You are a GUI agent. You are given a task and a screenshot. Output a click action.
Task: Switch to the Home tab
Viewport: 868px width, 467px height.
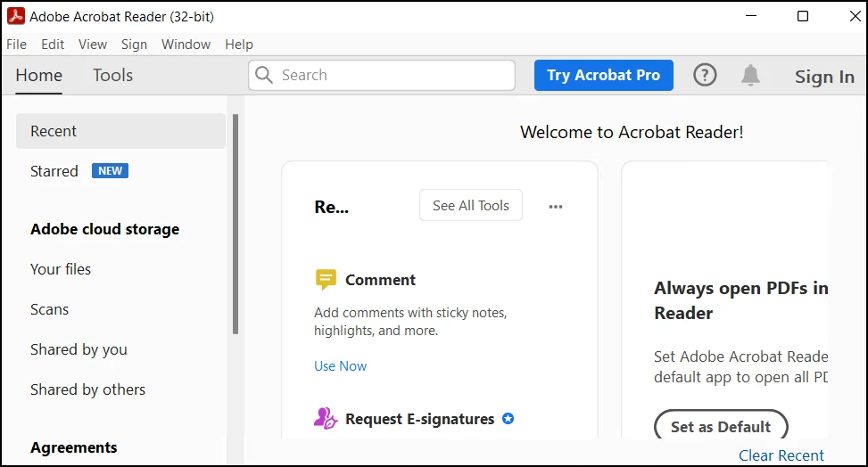[x=38, y=75]
